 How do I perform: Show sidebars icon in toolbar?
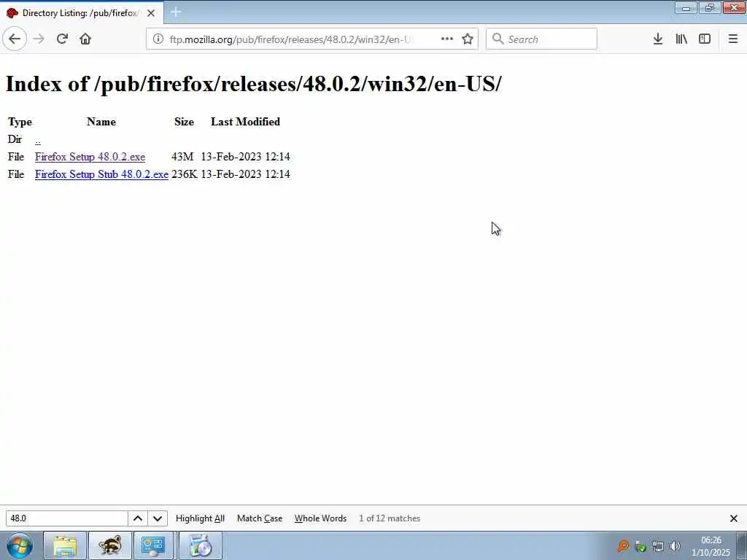pos(705,39)
